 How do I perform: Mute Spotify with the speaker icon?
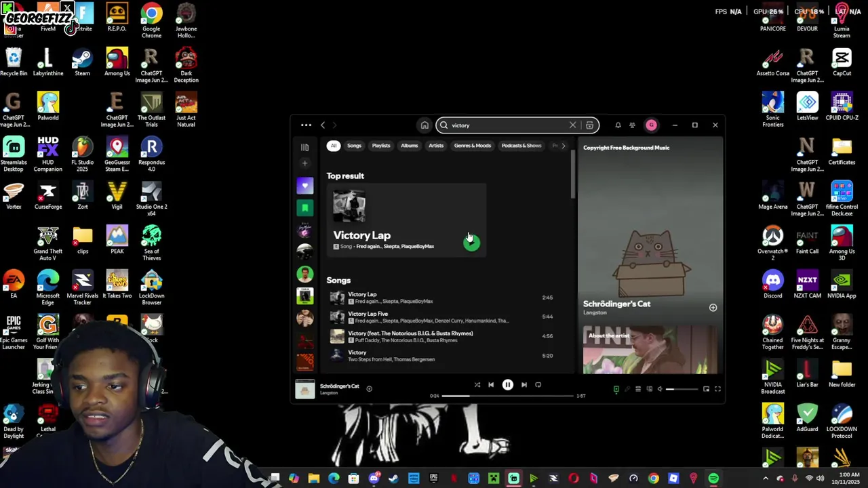(660, 389)
